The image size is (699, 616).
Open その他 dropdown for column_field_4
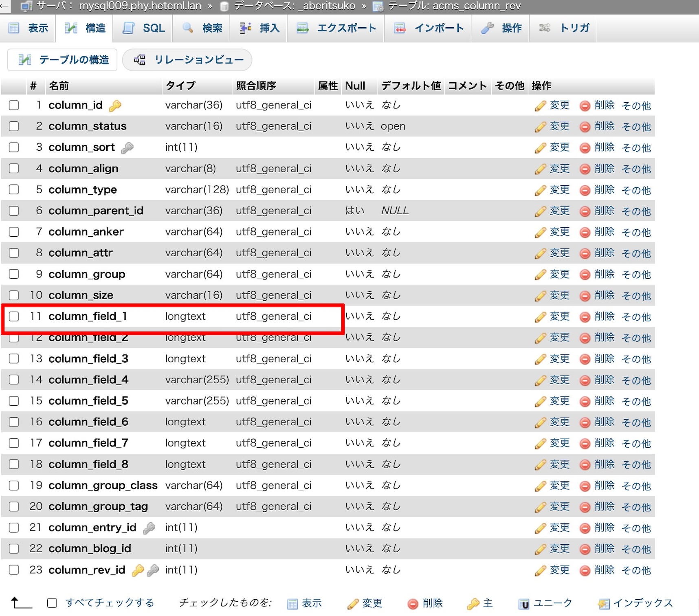(636, 380)
